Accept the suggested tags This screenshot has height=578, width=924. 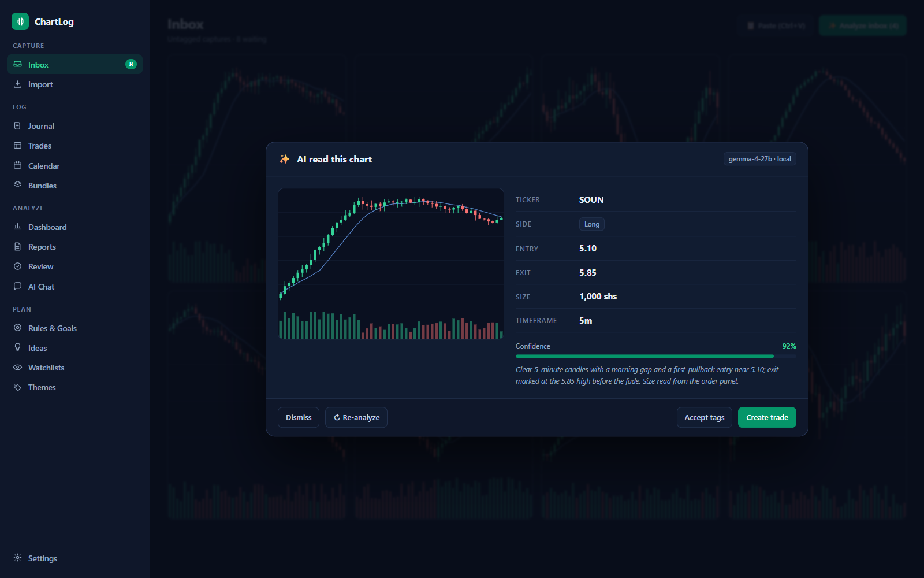[705, 417]
